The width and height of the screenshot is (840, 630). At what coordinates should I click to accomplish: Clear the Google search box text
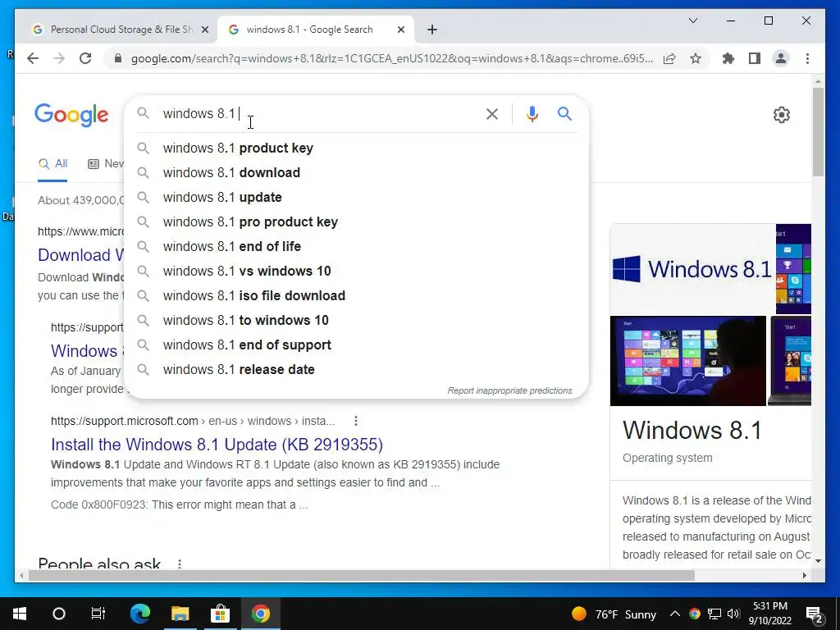click(492, 113)
